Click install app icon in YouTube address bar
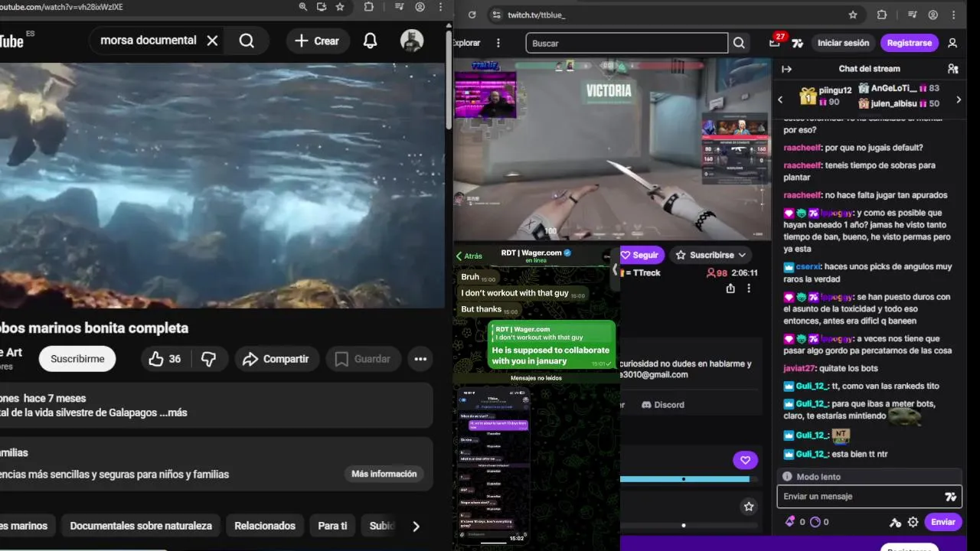980x551 pixels. pos(322,7)
